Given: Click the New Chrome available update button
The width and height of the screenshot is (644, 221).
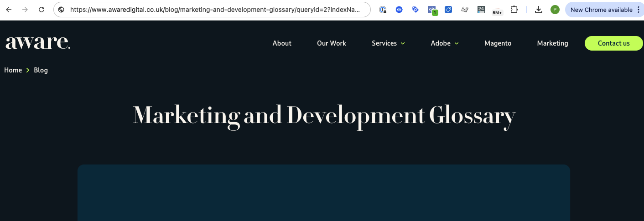Looking at the screenshot, I should pos(601,10).
